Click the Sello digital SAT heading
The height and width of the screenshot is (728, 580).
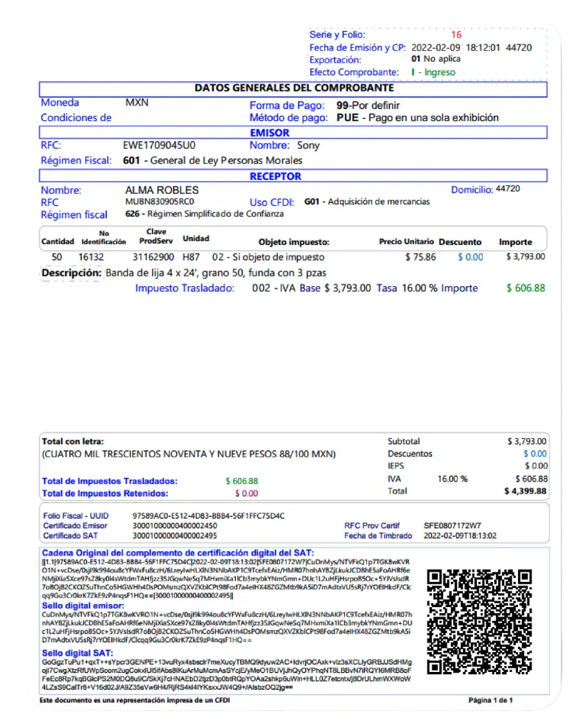point(77,654)
